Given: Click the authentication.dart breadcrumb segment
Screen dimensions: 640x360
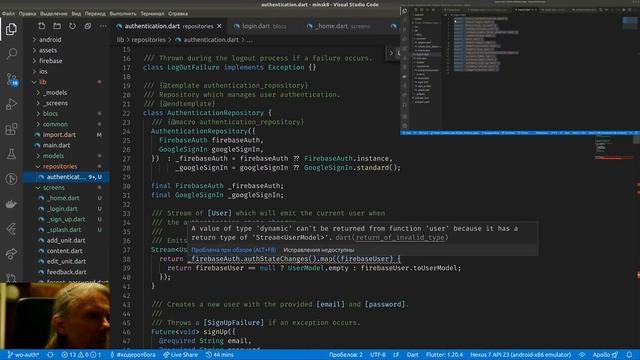Looking at the screenshot, I should click(211, 40).
